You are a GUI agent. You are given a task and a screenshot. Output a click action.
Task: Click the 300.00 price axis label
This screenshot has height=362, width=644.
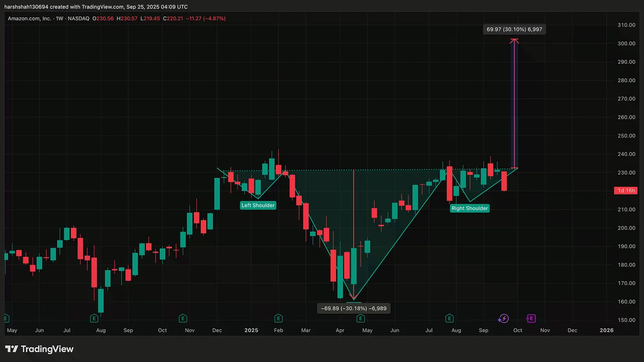tap(626, 44)
